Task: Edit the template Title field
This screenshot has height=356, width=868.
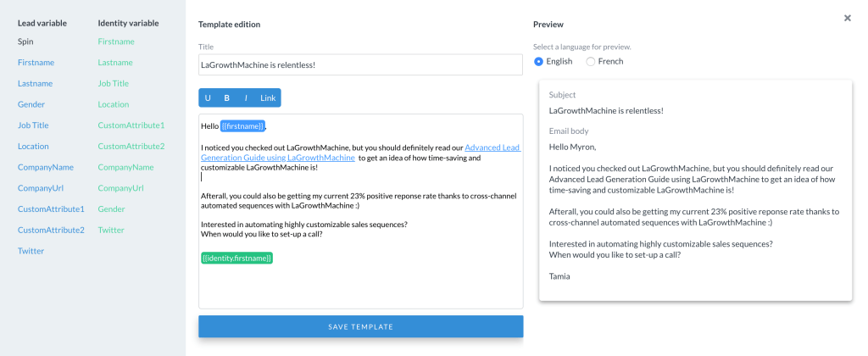Action: click(360, 64)
